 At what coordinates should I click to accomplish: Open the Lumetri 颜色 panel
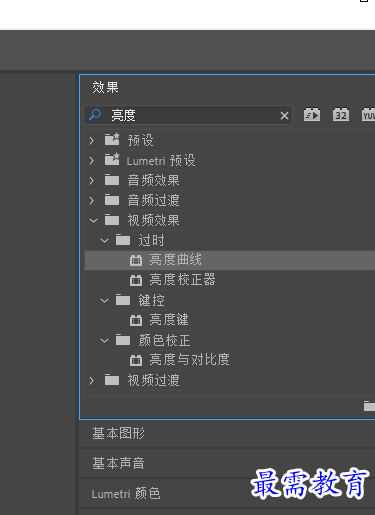pyautogui.click(x=126, y=494)
